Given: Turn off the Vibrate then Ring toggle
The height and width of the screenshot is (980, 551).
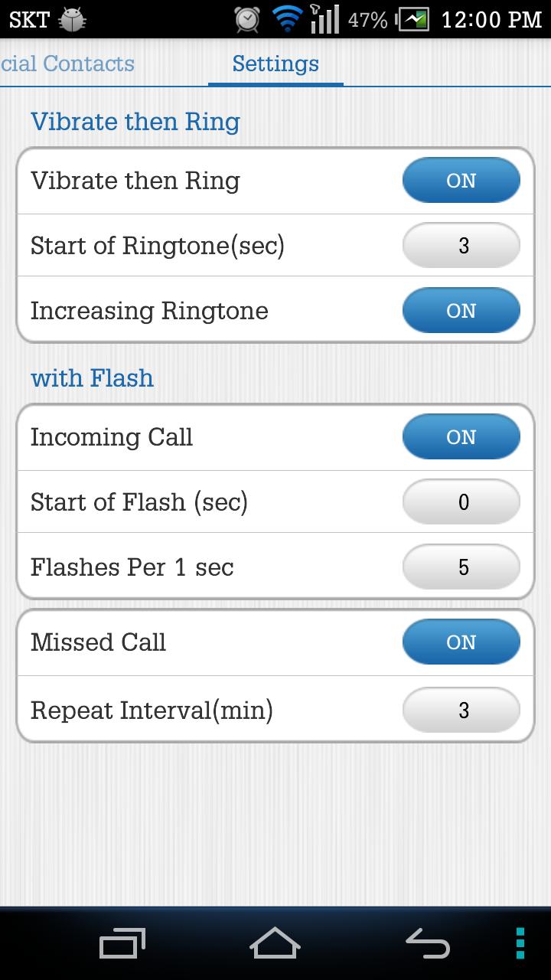Looking at the screenshot, I should (x=461, y=181).
